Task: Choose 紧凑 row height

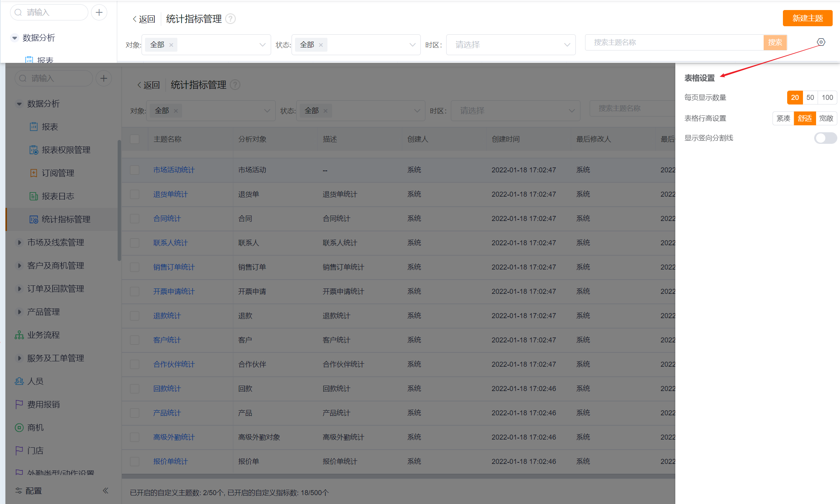Action: pyautogui.click(x=783, y=118)
